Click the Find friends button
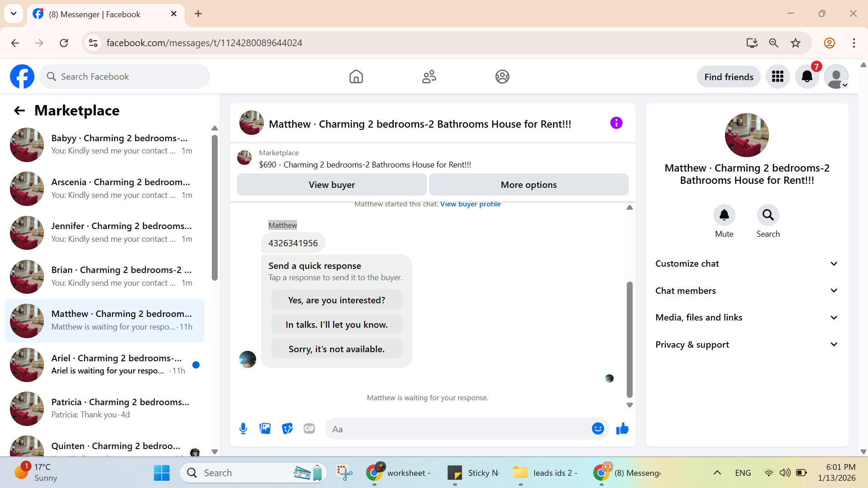 point(729,77)
